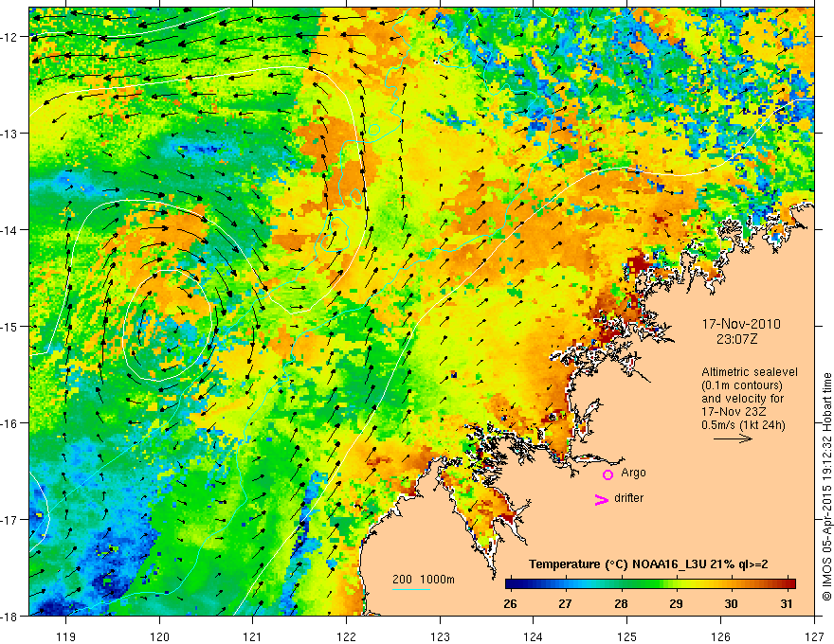Image resolution: width=834 pixels, height=644 pixels.
Task: Click the IMOS copyright timestamp text
Action: (826, 487)
